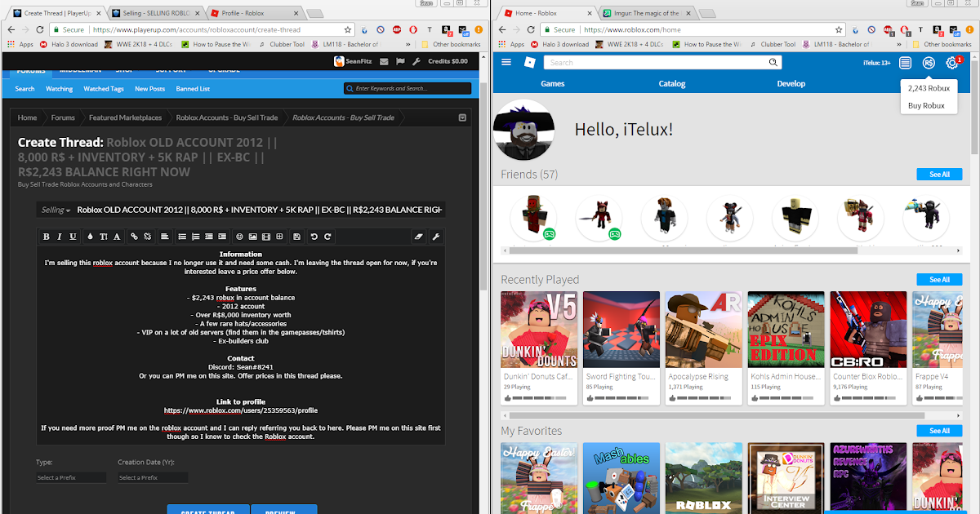The width and height of the screenshot is (980, 514).
Task: Open Games in Roblox navigation
Action: [x=553, y=84]
